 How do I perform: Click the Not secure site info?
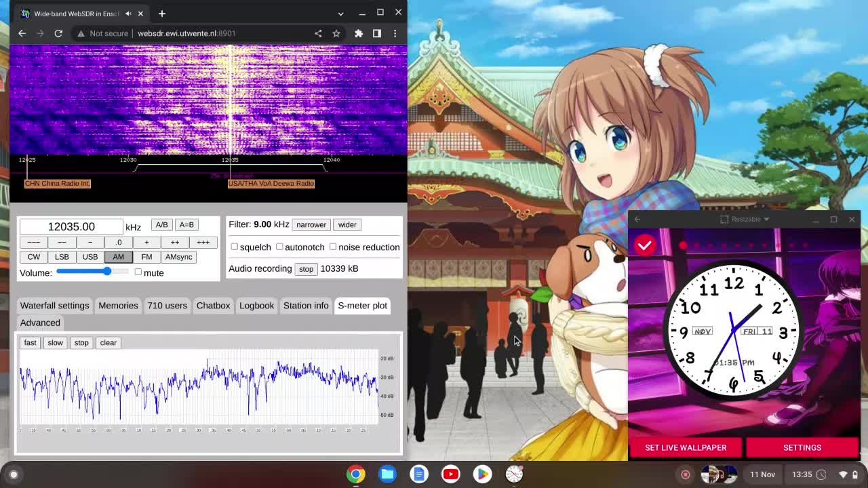click(102, 33)
